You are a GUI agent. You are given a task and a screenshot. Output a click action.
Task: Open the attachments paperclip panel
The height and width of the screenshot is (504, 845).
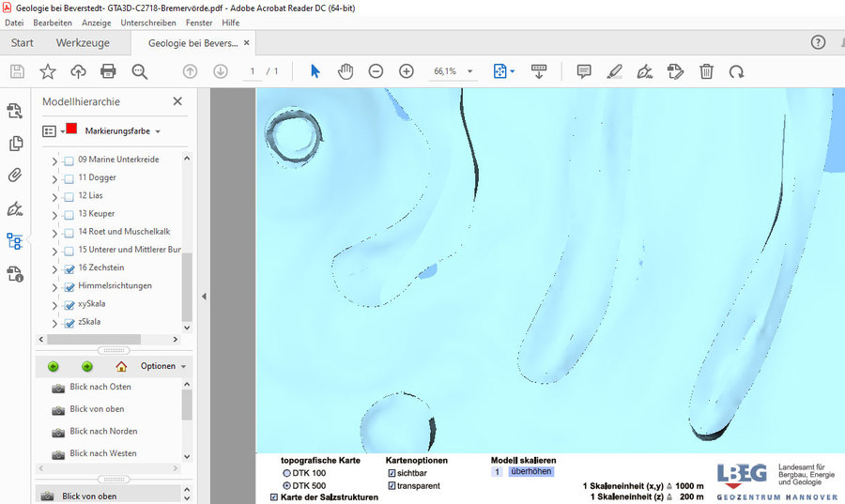pyautogui.click(x=15, y=175)
